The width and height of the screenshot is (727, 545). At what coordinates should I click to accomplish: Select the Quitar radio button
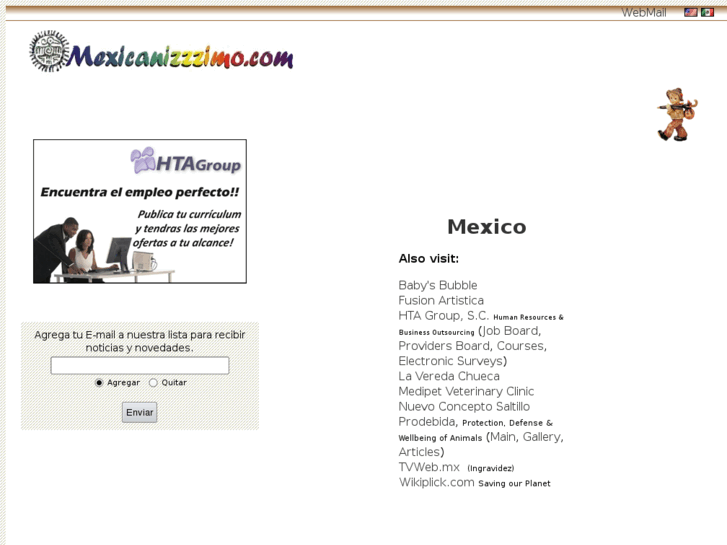tap(153, 383)
